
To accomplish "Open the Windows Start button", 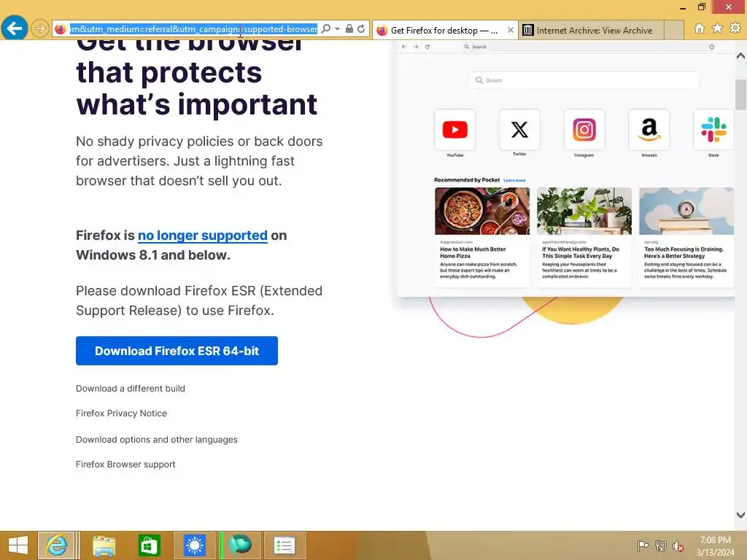I will coord(18,545).
